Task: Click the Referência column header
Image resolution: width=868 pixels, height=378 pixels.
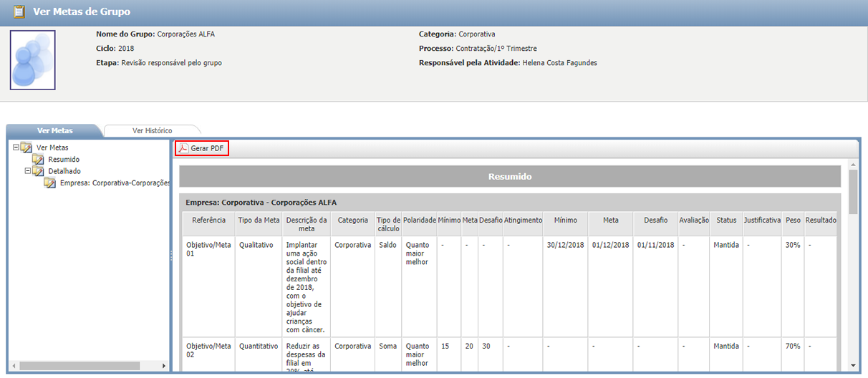Action: point(208,220)
